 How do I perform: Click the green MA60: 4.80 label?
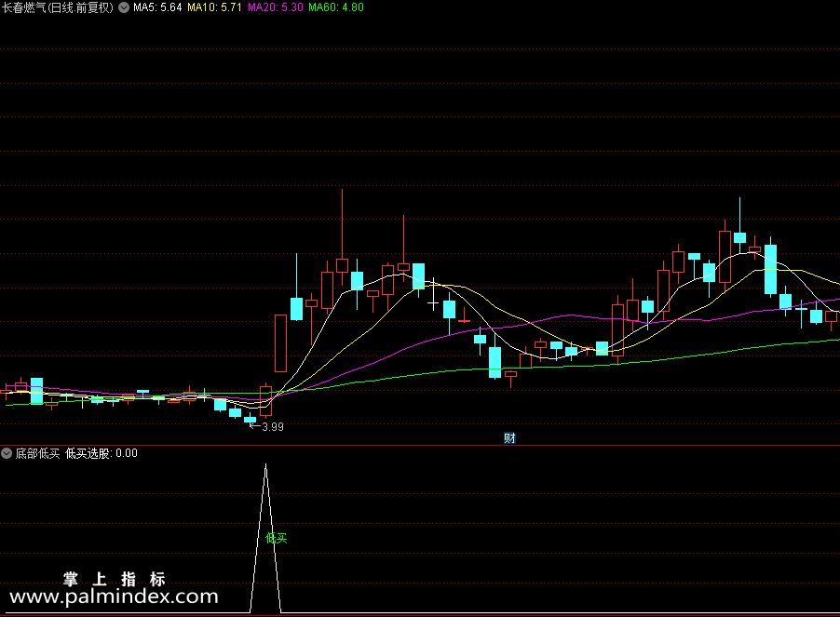336,7
